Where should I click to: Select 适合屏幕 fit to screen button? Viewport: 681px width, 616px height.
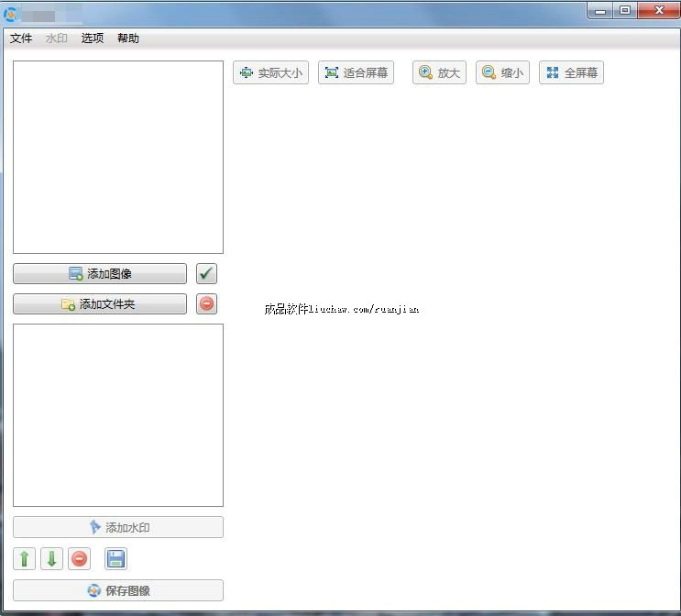coord(356,72)
